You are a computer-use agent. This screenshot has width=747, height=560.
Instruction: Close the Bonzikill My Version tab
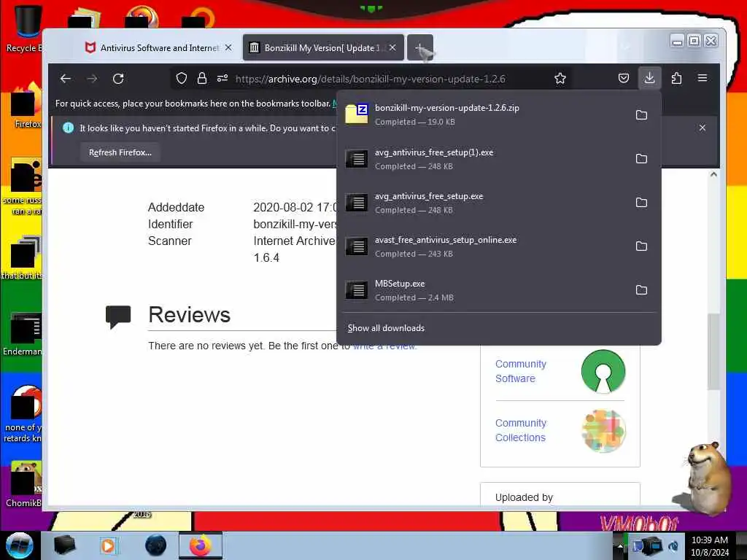[392, 47]
